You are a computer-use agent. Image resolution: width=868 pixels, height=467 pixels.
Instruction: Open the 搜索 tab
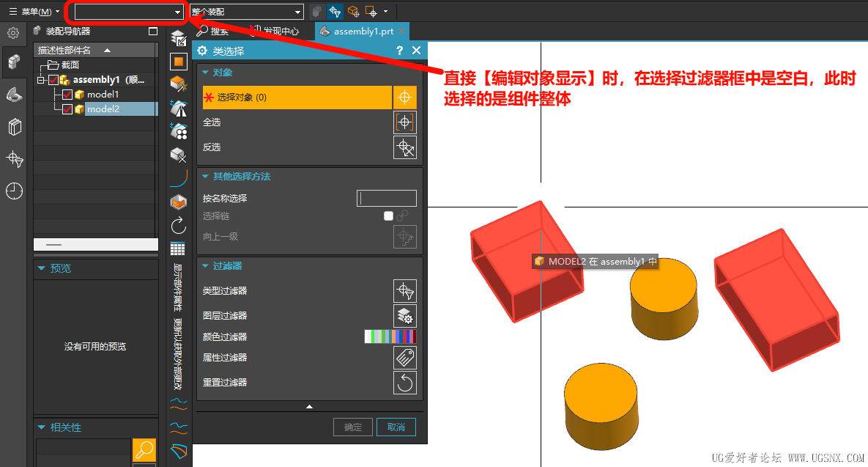(x=213, y=31)
